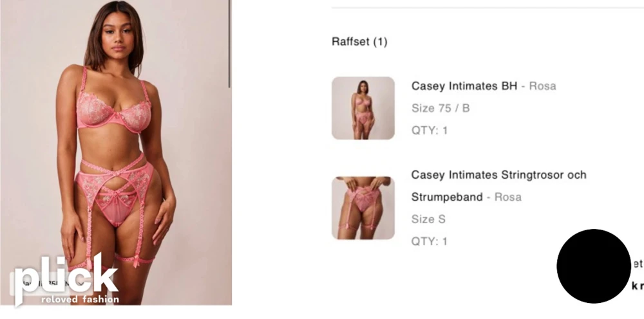Click the Strumpeband title line
644x319 pixels.
[x=447, y=197]
